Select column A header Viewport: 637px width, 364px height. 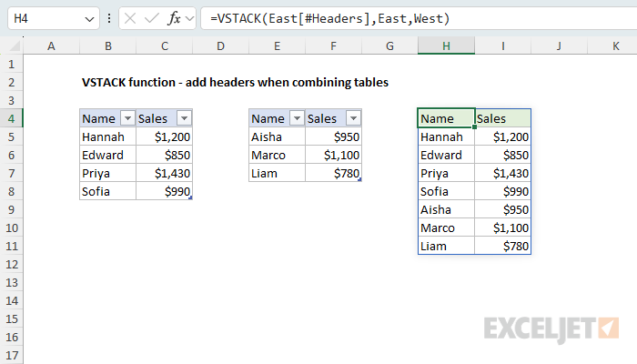51,45
